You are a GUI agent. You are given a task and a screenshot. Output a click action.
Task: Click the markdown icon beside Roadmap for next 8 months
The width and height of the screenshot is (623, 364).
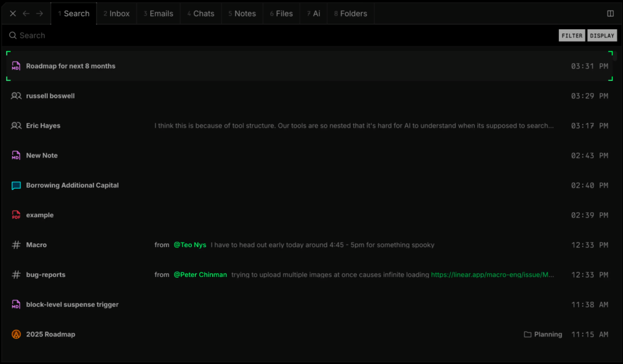click(16, 66)
